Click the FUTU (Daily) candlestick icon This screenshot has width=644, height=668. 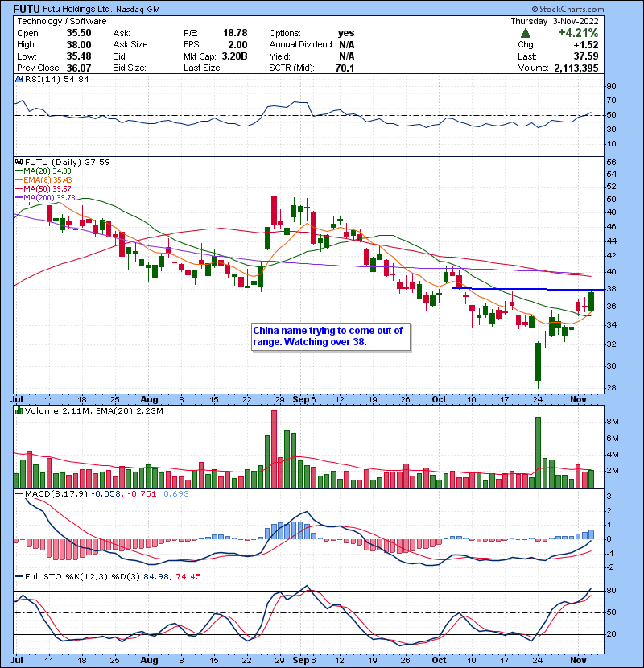click(x=19, y=163)
